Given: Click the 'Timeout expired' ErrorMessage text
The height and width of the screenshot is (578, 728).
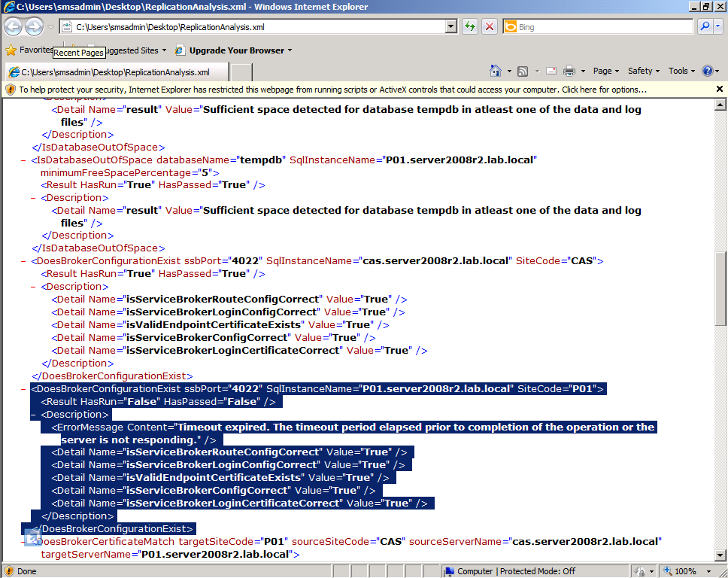Looking at the screenshot, I should [353, 433].
